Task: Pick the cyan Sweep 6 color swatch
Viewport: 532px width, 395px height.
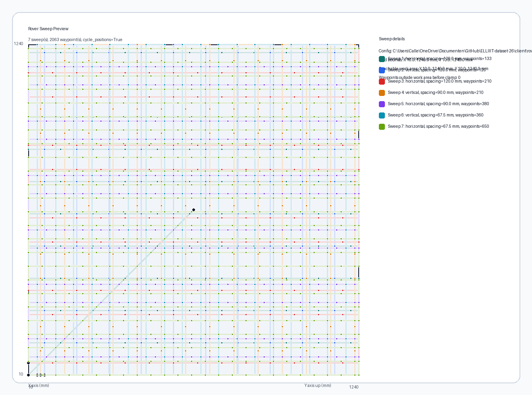Action: [x=382, y=115]
